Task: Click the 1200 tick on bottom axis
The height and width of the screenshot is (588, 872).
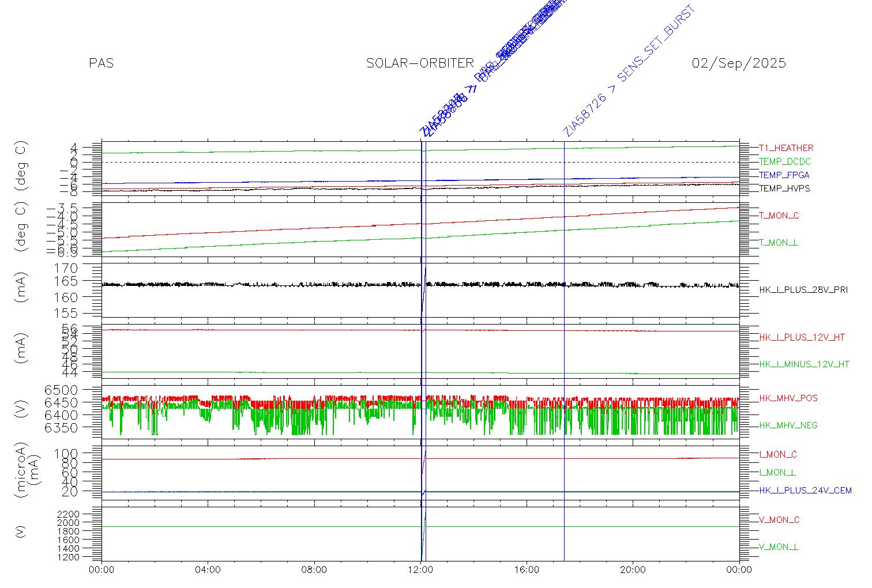Action: 69,557
